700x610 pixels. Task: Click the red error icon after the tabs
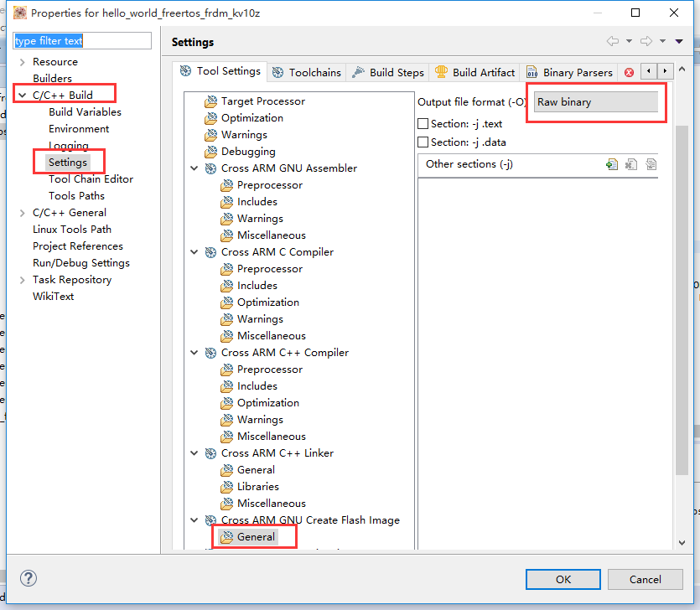click(x=629, y=72)
